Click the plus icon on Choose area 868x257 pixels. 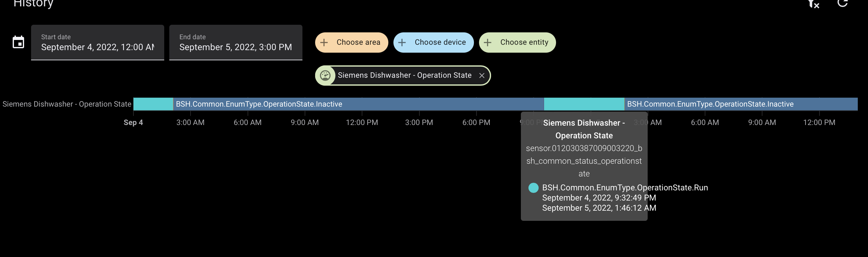point(324,42)
